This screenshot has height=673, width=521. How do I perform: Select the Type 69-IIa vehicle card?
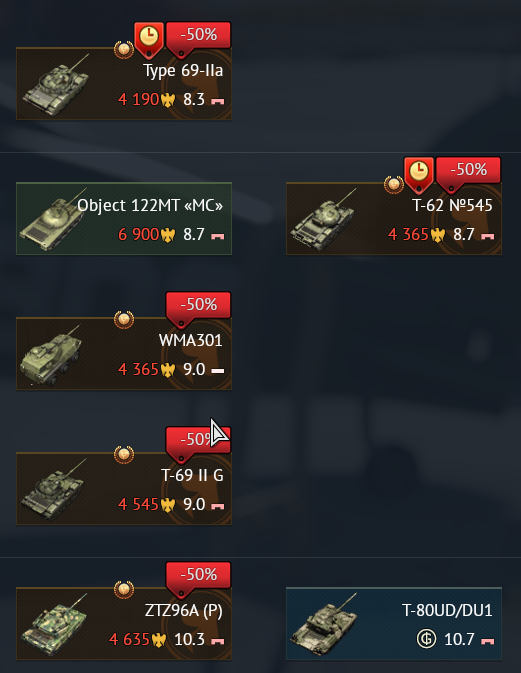(x=124, y=84)
